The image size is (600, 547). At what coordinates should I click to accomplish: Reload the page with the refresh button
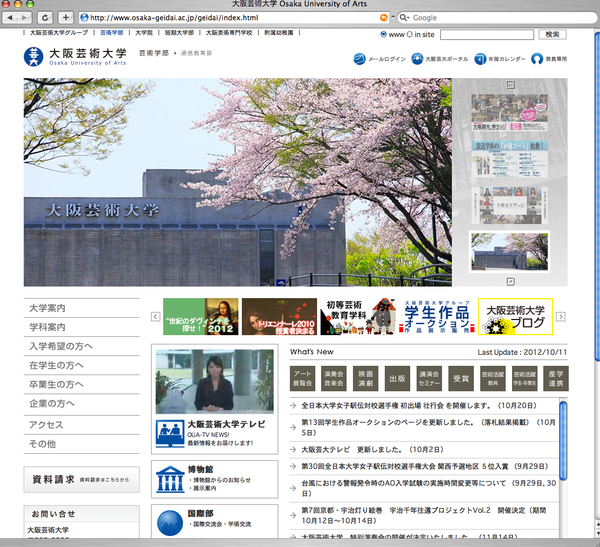click(45, 18)
